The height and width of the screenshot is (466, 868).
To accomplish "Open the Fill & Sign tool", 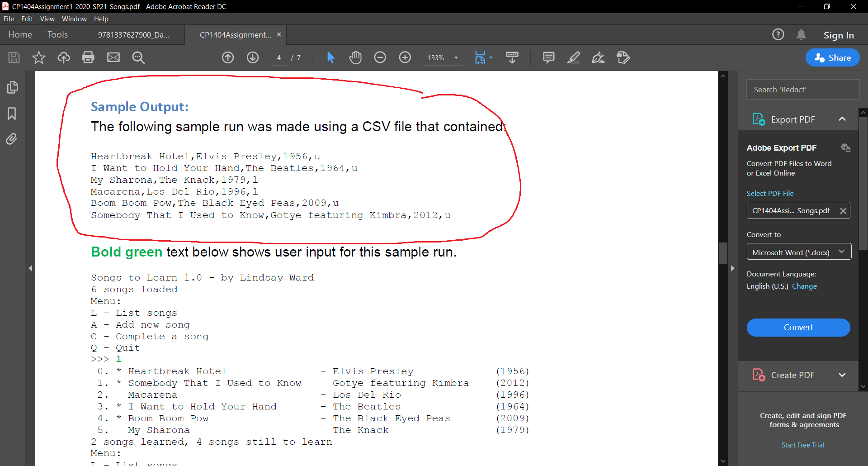I will [x=599, y=57].
